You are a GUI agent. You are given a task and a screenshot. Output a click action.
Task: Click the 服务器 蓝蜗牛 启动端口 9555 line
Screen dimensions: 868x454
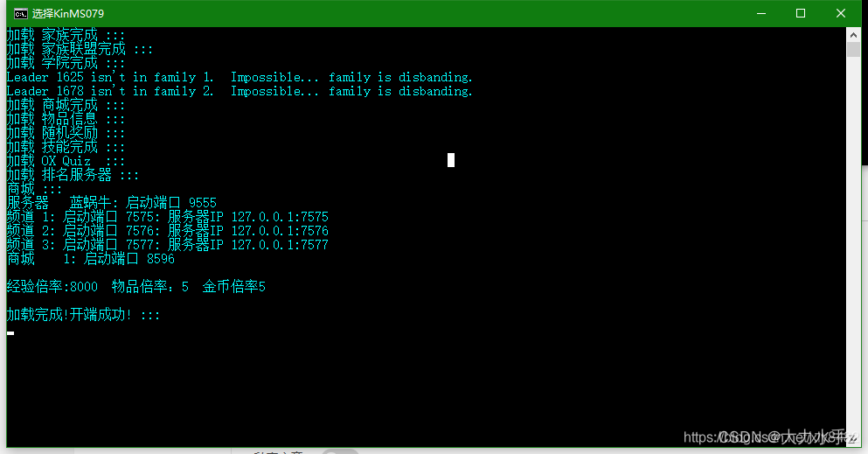pyautogui.click(x=112, y=203)
